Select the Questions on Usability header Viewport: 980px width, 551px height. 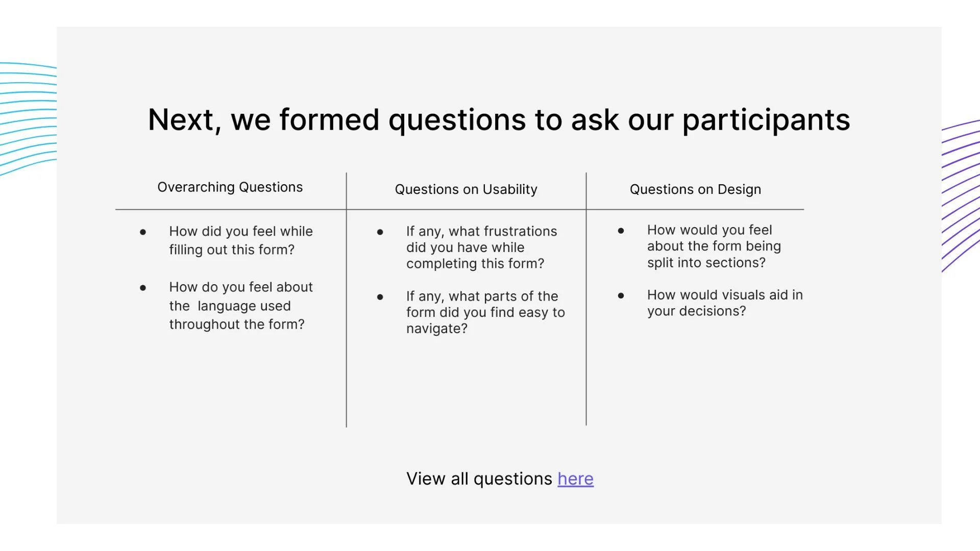click(x=466, y=189)
